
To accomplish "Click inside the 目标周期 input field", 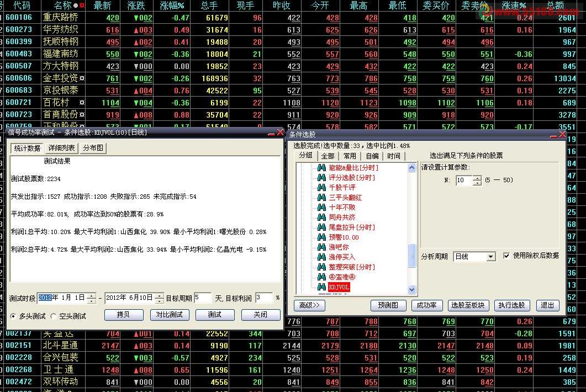I will (x=204, y=297).
